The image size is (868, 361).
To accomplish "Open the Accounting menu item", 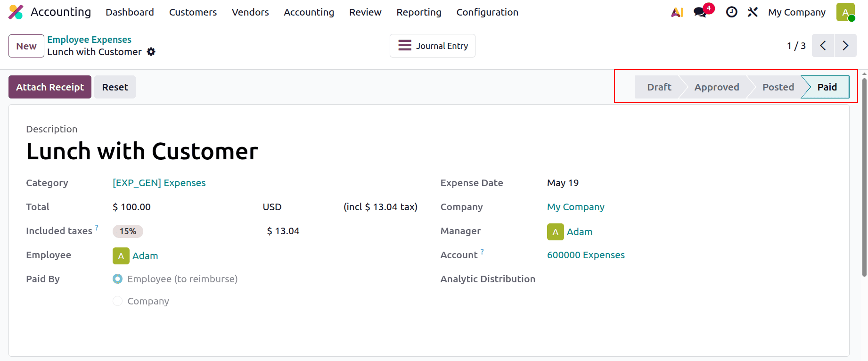I will (309, 12).
